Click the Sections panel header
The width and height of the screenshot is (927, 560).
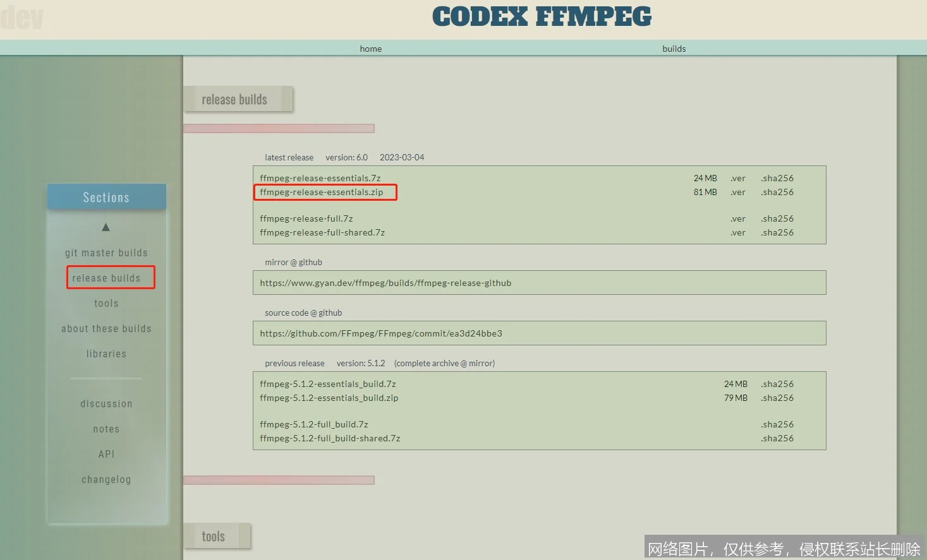pos(106,197)
